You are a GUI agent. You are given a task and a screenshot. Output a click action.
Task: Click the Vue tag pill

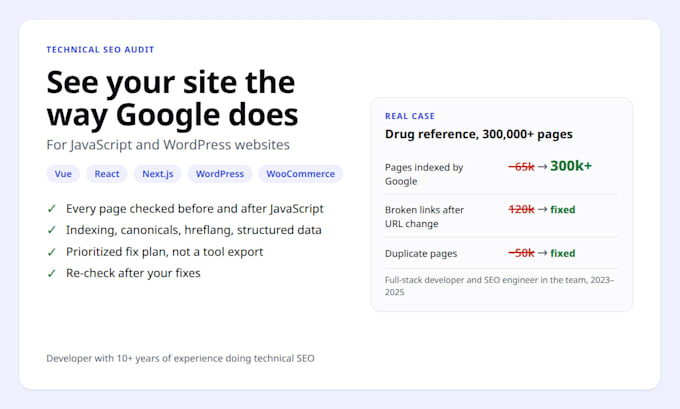coord(63,174)
